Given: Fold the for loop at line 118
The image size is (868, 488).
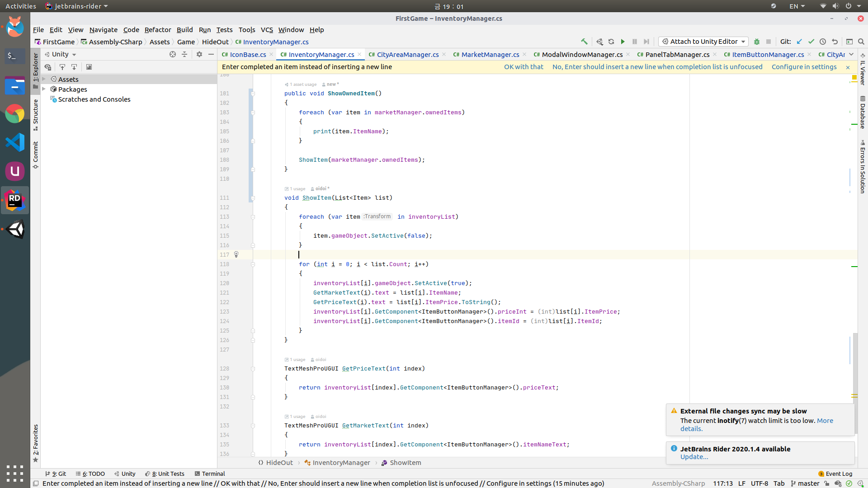Looking at the screenshot, I should pyautogui.click(x=253, y=264).
